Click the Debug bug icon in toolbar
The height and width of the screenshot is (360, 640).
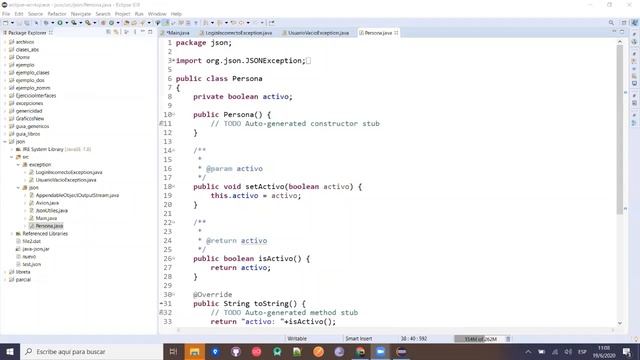pos(46,23)
